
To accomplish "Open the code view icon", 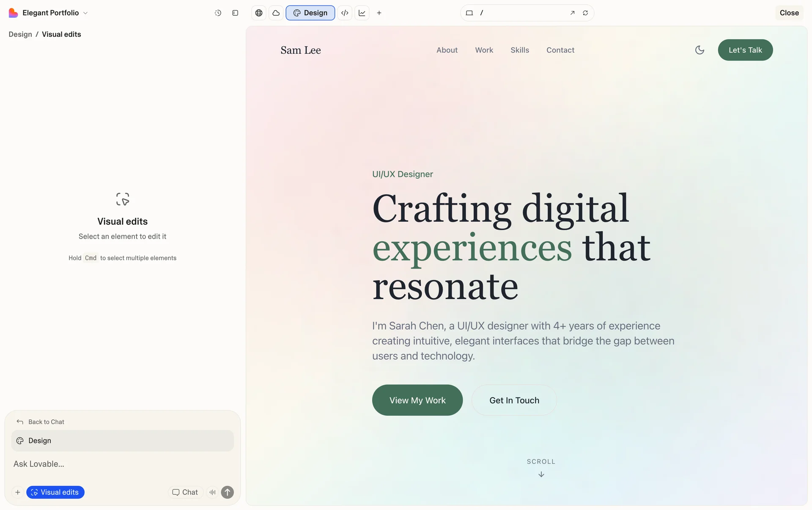I will point(345,13).
